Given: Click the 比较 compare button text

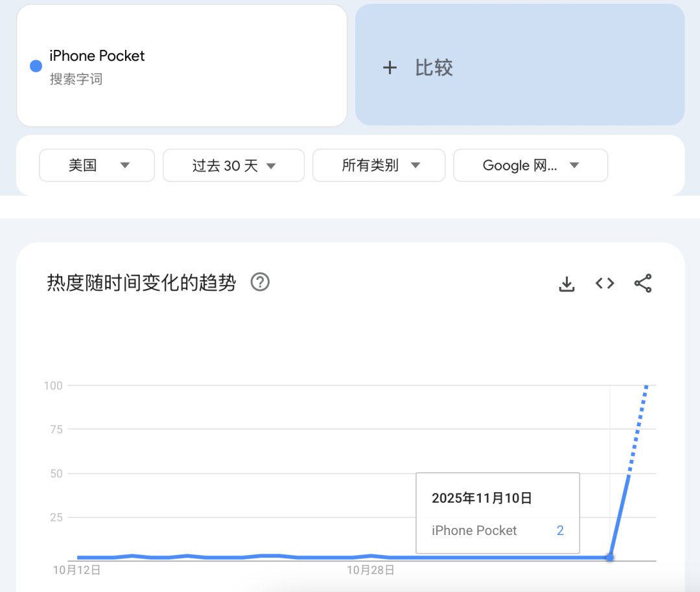Looking at the screenshot, I should 434,67.
